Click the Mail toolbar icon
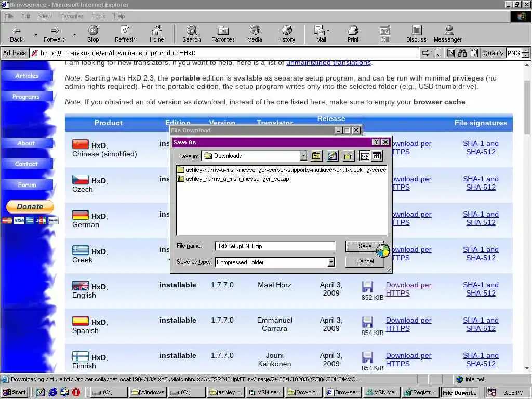Viewport: 532px width, 399px height. pyautogui.click(x=320, y=34)
